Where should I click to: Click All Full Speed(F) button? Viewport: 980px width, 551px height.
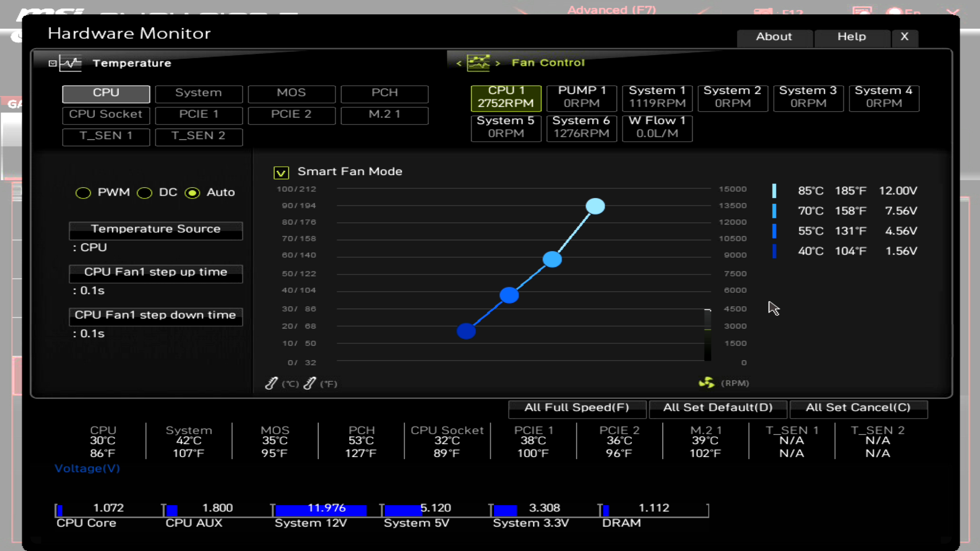(x=577, y=408)
